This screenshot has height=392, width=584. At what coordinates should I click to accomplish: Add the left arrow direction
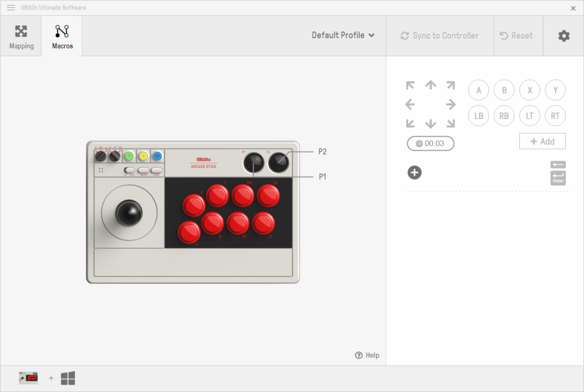[x=410, y=104]
